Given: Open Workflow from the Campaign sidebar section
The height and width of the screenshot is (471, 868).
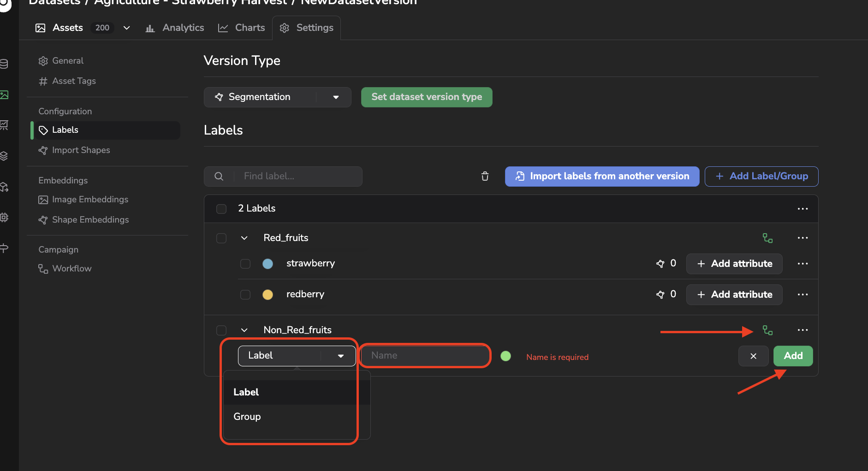Looking at the screenshot, I should 71,268.
